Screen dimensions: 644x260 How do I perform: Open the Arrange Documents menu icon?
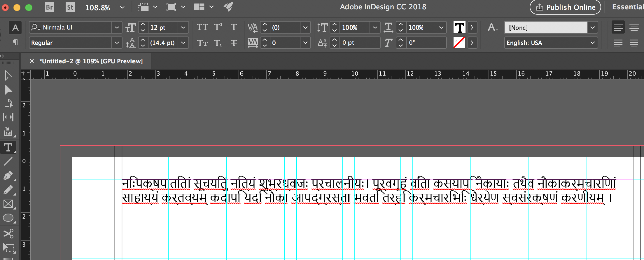click(x=203, y=7)
